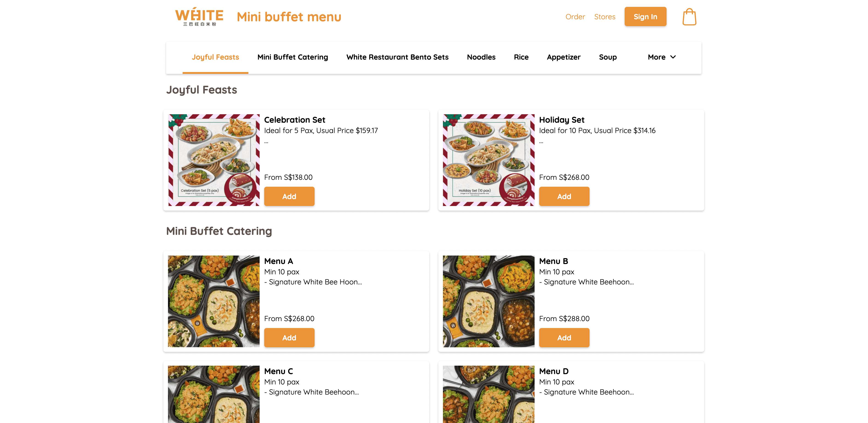Open the shopping bag cart icon
868x423 pixels.
click(689, 17)
